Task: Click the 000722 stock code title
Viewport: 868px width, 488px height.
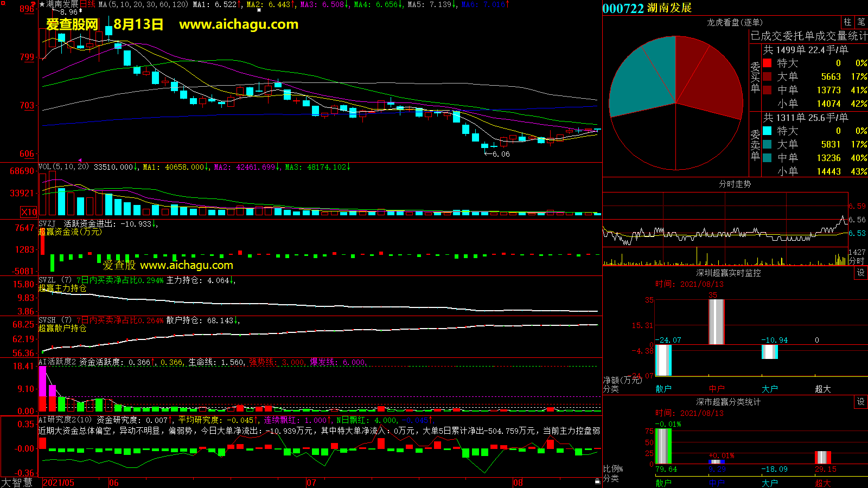Action: coord(623,8)
